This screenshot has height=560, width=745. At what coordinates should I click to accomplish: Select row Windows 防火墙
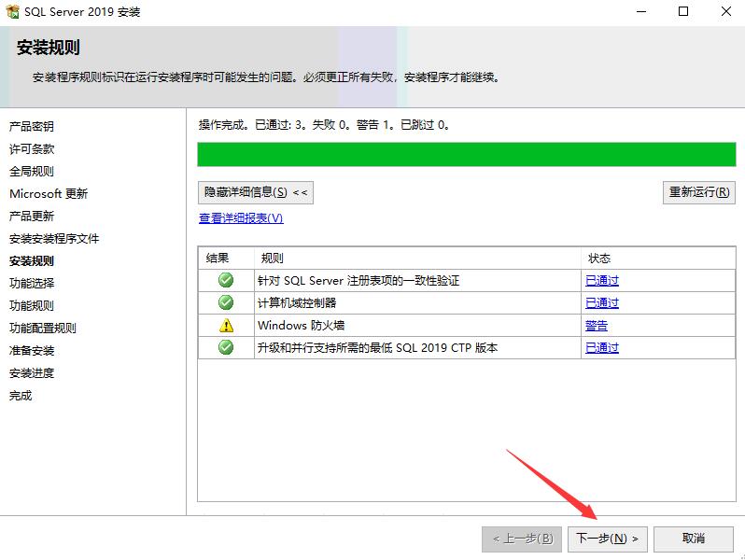coord(467,326)
